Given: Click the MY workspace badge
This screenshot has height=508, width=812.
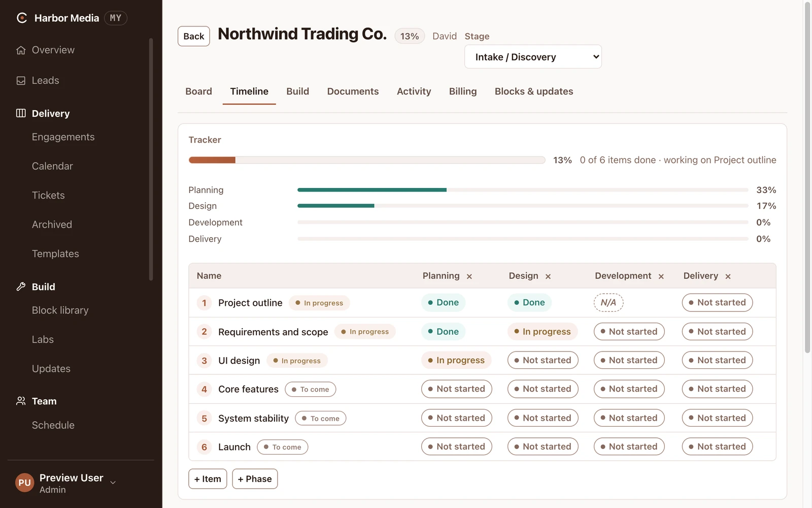Looking at the screenshot, I should coord(116,18).
